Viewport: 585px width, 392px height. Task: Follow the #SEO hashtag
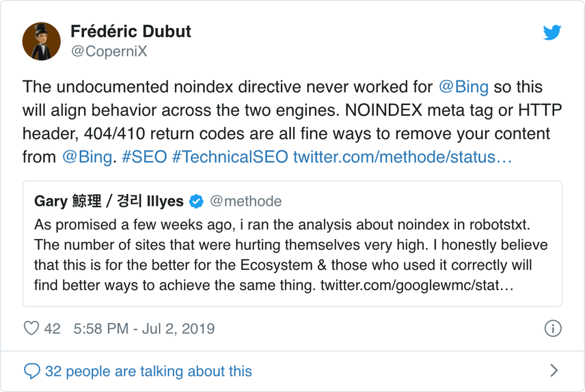click(144, 157)
